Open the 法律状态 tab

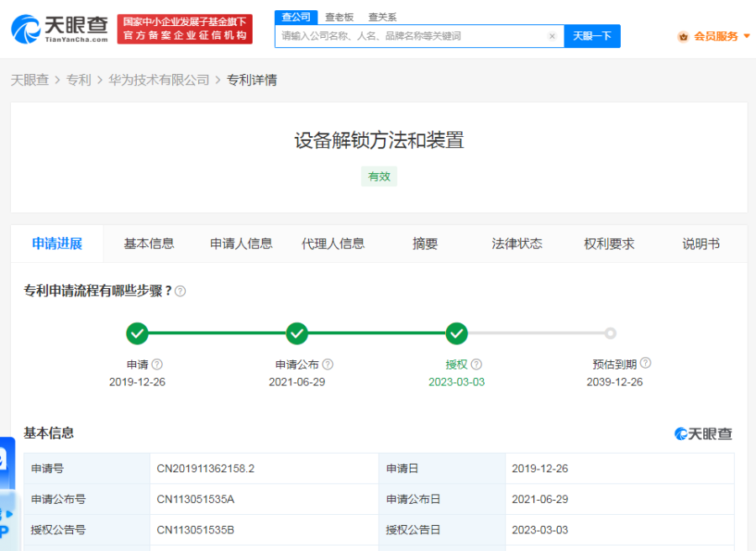[x=517, y=244]
